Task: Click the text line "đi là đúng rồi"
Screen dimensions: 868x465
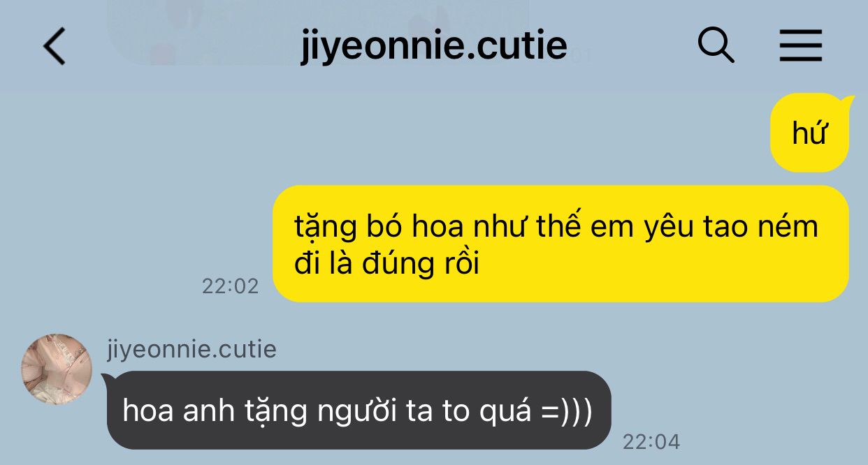Action: coord(387,265)
